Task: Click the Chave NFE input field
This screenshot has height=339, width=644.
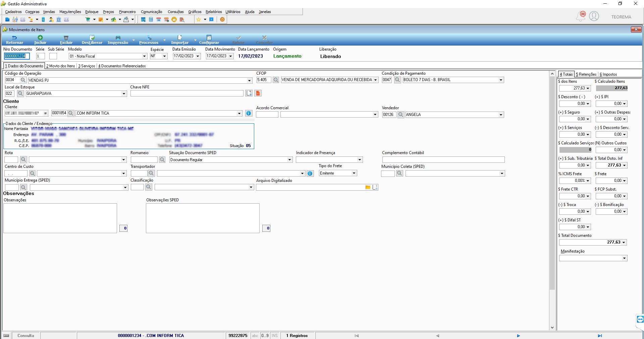Action: click(187, 93)
